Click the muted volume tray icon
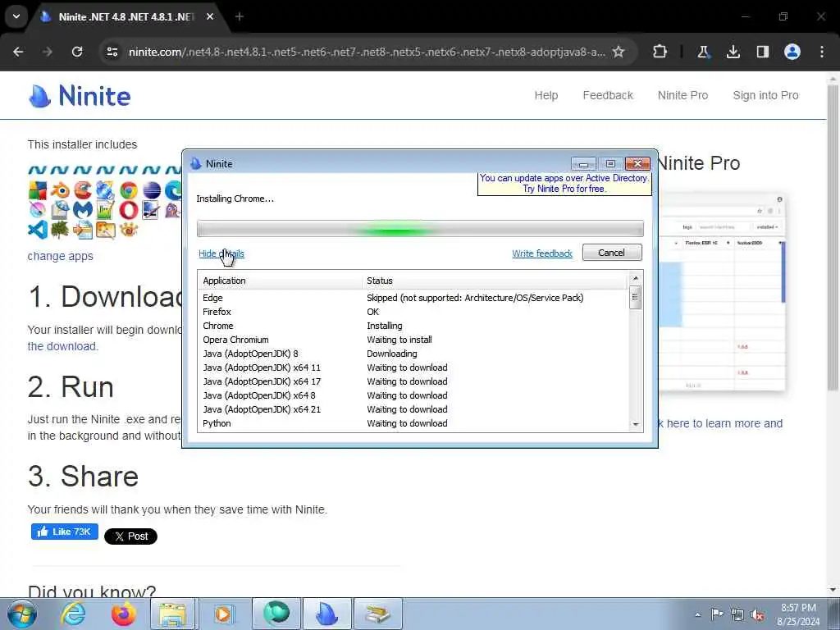 757,614
